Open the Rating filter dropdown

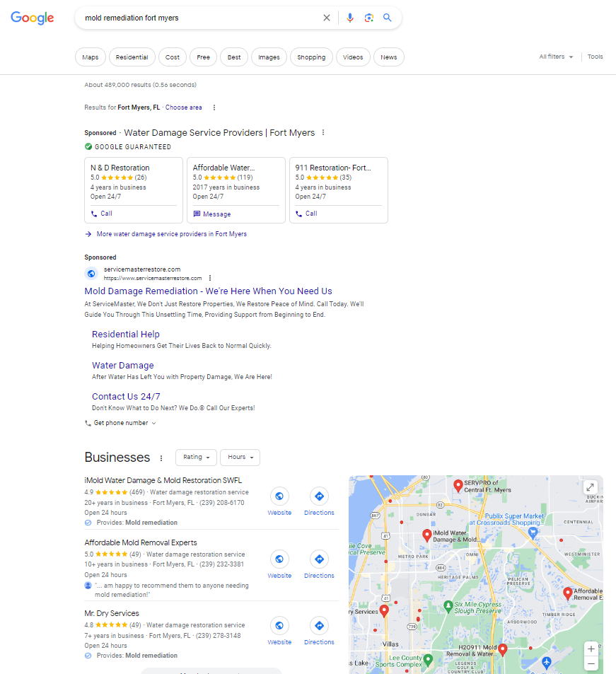(x=196, y=458)
